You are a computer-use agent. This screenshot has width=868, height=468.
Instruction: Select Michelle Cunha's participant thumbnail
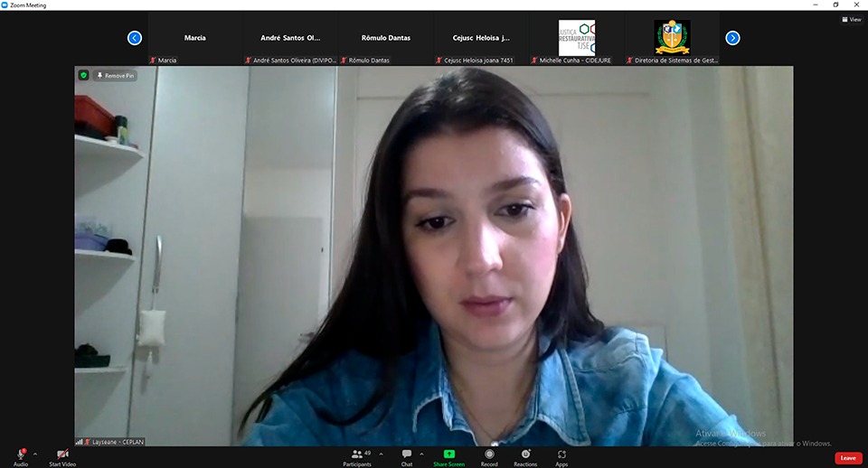click(576, 39)
